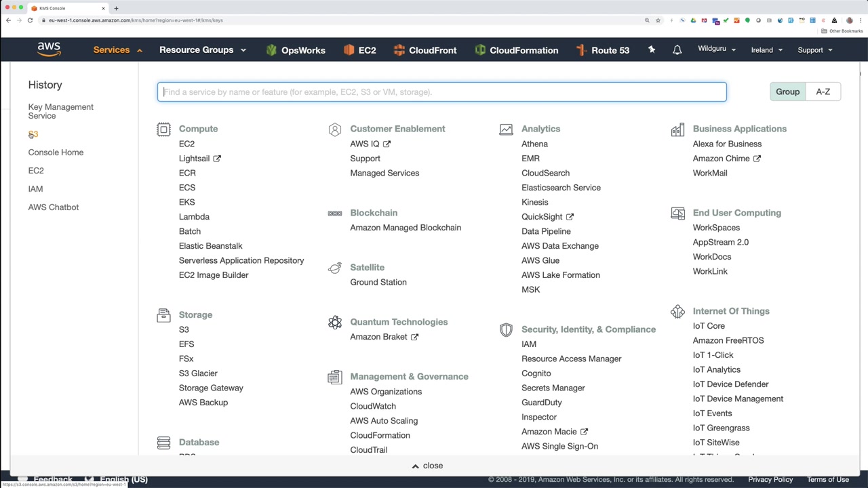
Task: Click the AWS logo home icon
Action: [x=49, y=49]
